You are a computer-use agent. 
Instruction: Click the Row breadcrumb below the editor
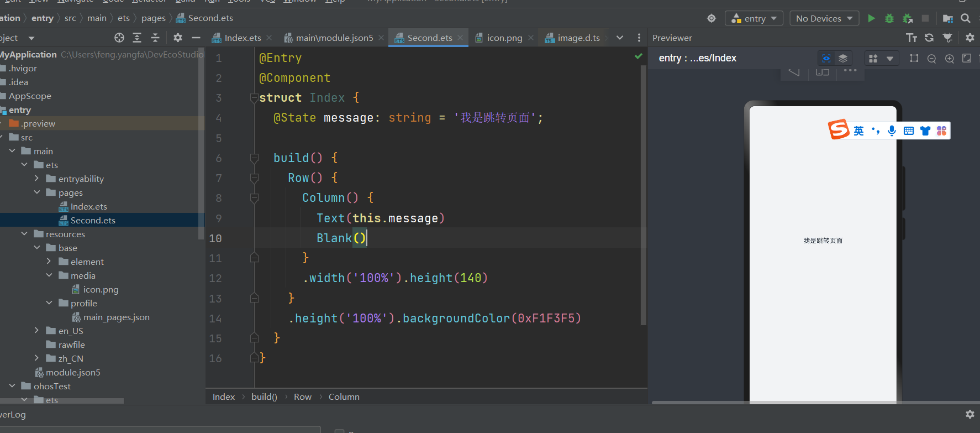(302, 397)
